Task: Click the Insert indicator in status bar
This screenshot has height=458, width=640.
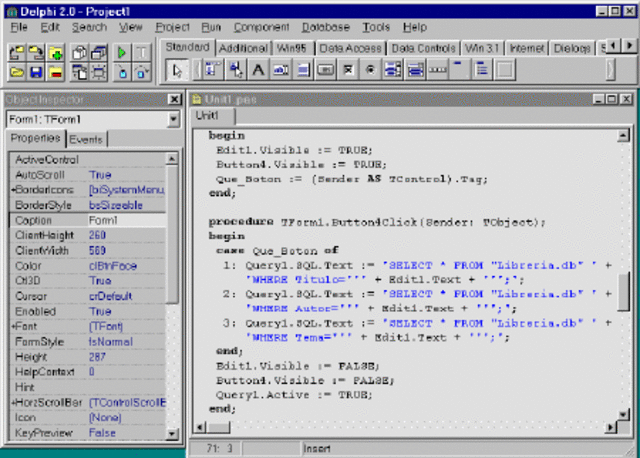Action: click(x=317, y=449)
